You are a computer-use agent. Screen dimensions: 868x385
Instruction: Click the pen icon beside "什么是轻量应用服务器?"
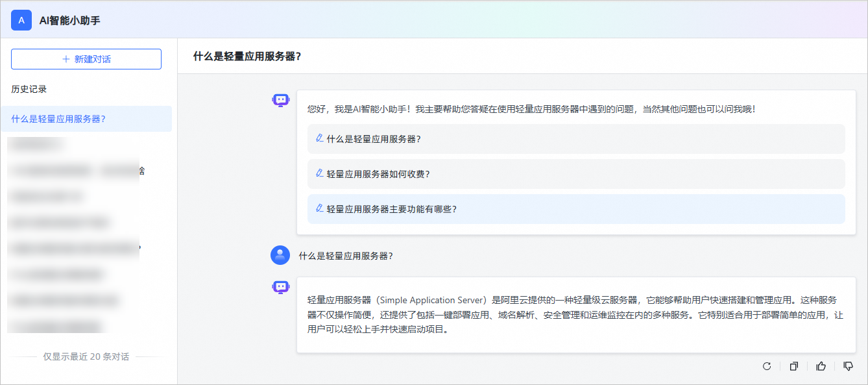click(x=319, y=138)
